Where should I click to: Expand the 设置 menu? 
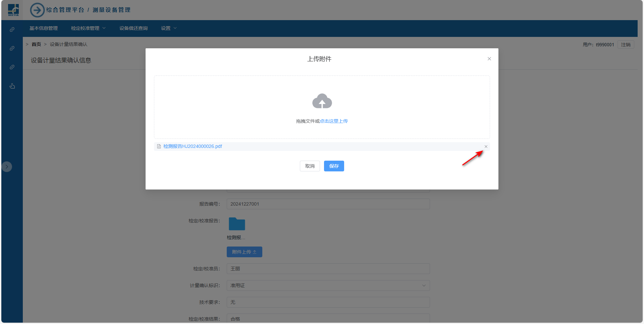pyautogui.click(x=168, y=28)
